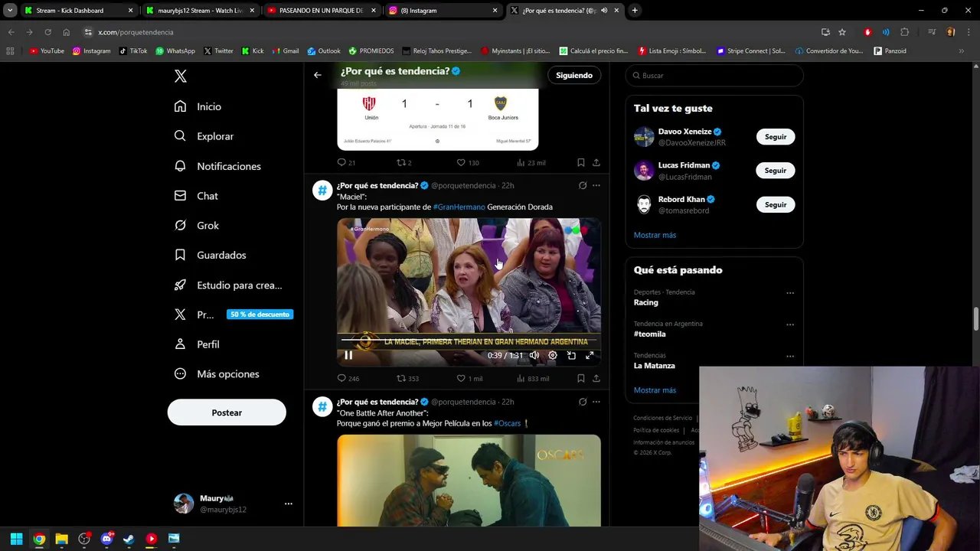
Task: Click the Siguiendo button
Action: tap(574, 75)
